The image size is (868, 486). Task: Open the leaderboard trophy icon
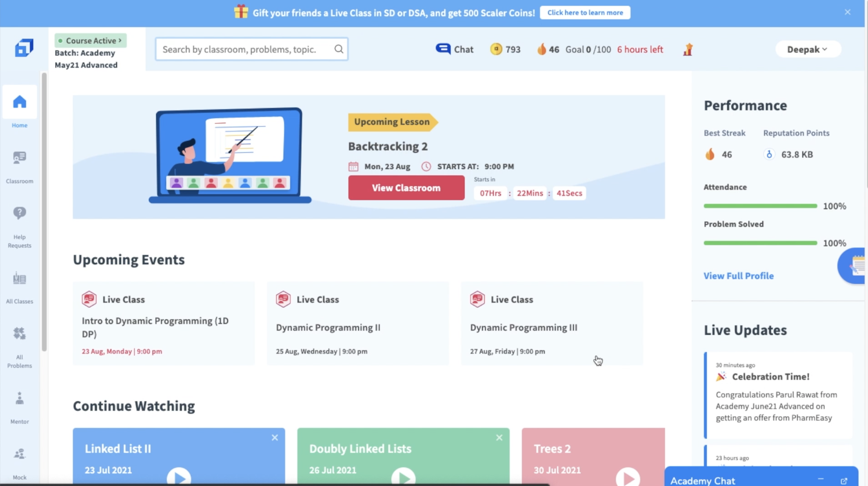coord(688,50)
